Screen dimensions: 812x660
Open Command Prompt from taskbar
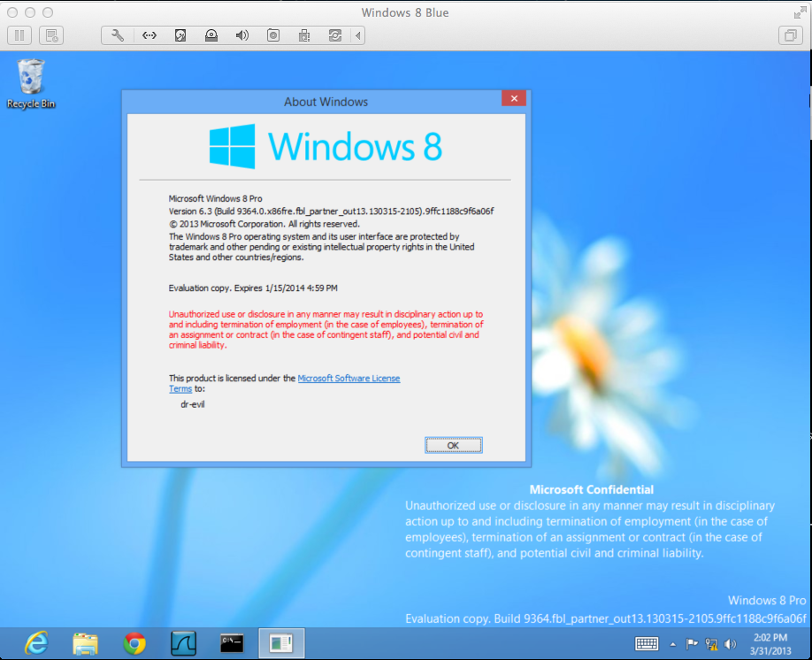pos(232,643)
